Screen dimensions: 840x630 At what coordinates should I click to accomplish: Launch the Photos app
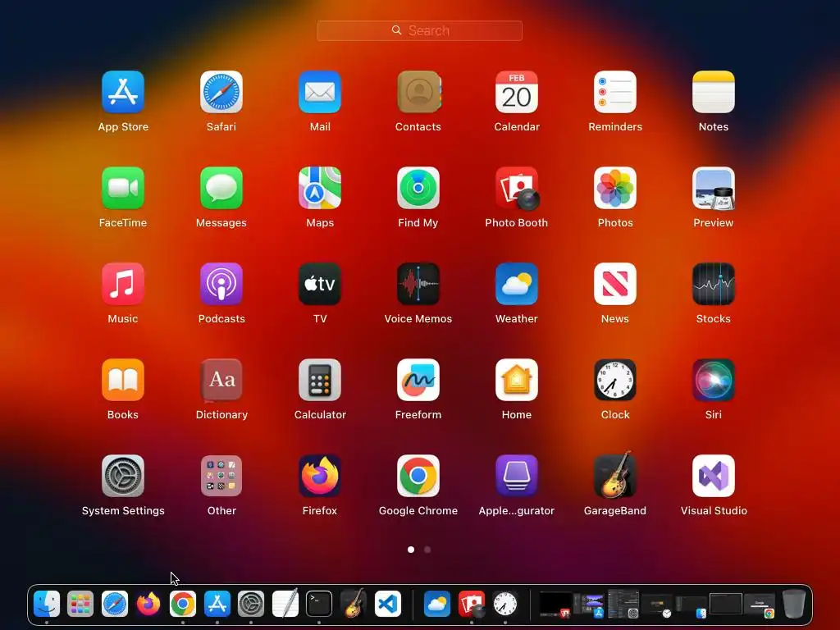click(615, 188)
